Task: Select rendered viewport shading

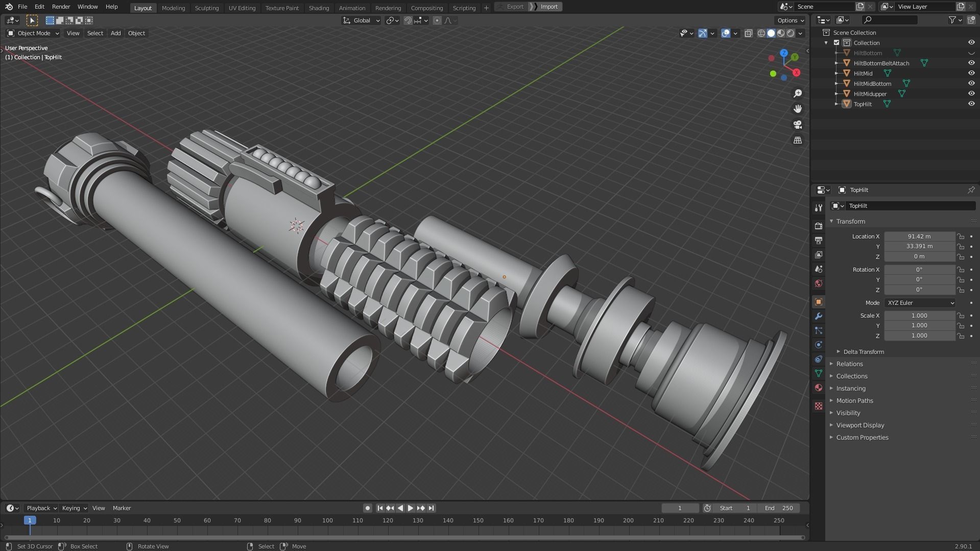Action: pyautogui.click(x=791, y=33)
